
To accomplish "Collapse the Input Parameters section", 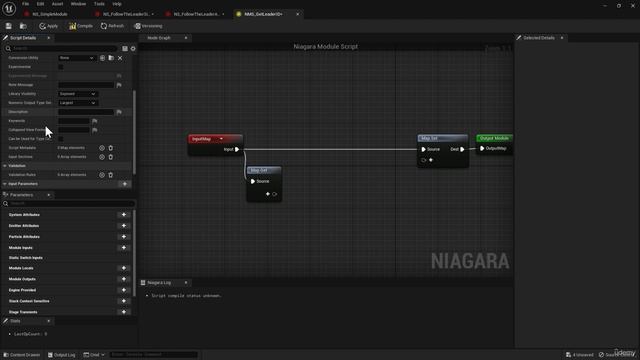I will pyautogui.click(x=5, y=184).
